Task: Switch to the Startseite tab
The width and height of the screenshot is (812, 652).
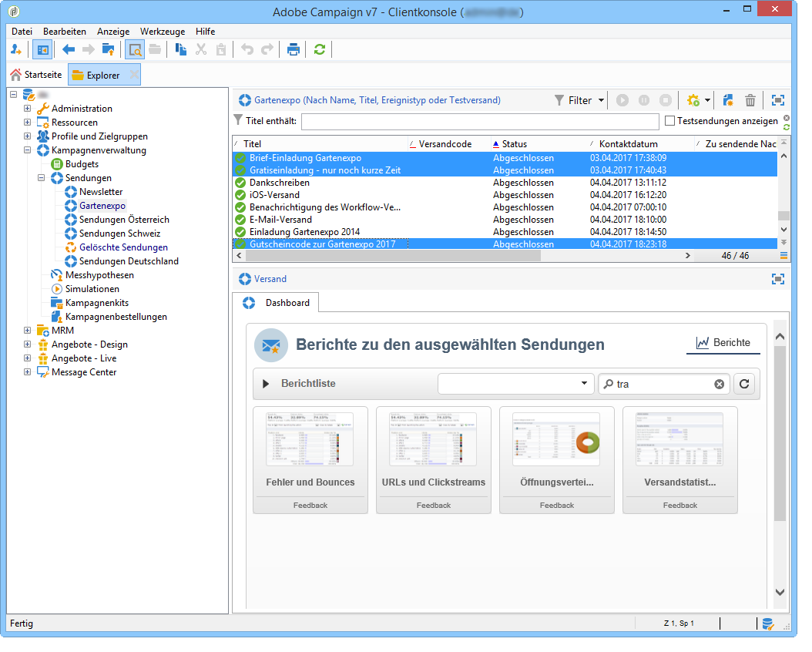Action: pyautogui.click(x=36, y=75)
